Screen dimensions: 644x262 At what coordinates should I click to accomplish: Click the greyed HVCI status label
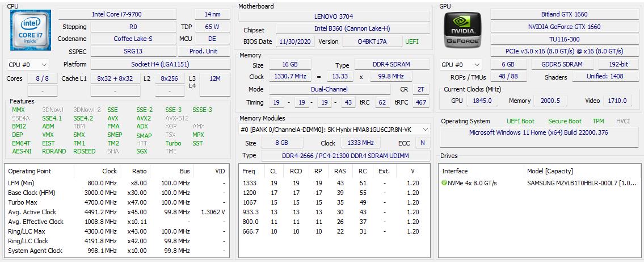(623, 121)
